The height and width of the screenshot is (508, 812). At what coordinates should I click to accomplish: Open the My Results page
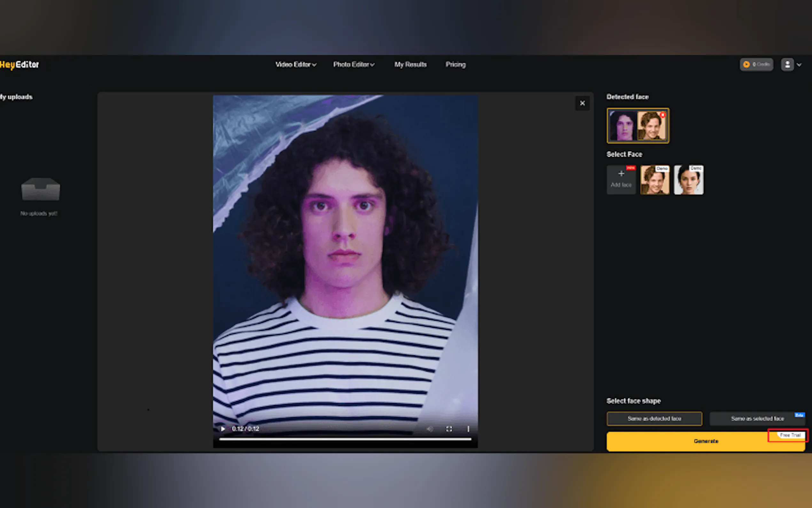[410, 65]
